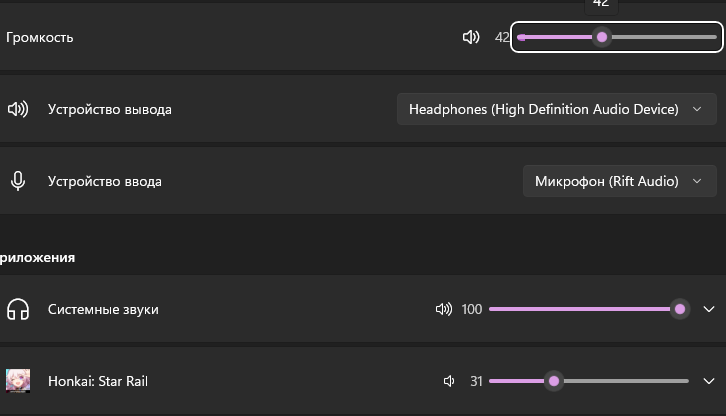Click the master Громкость slider thumb
Viewport: 726px width, 416px height.
pos(602,37)
